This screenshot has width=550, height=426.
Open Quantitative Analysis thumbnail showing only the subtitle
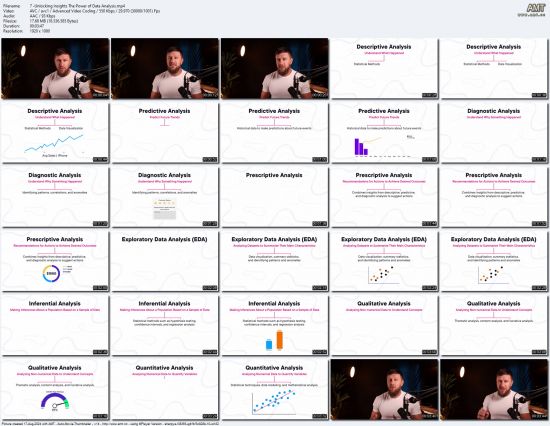click(x=165, y=390)
